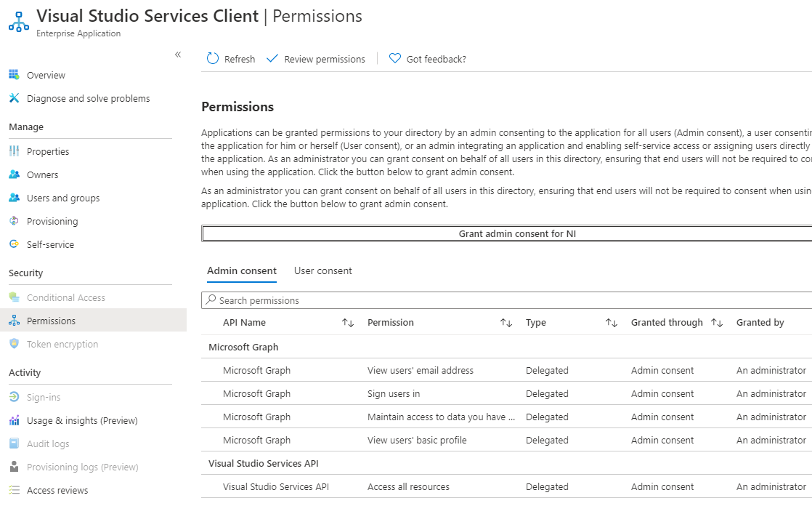Open Owners menu entry
Image resolution: width=812 pixels, height=506 pixels.
click(42, 174)
